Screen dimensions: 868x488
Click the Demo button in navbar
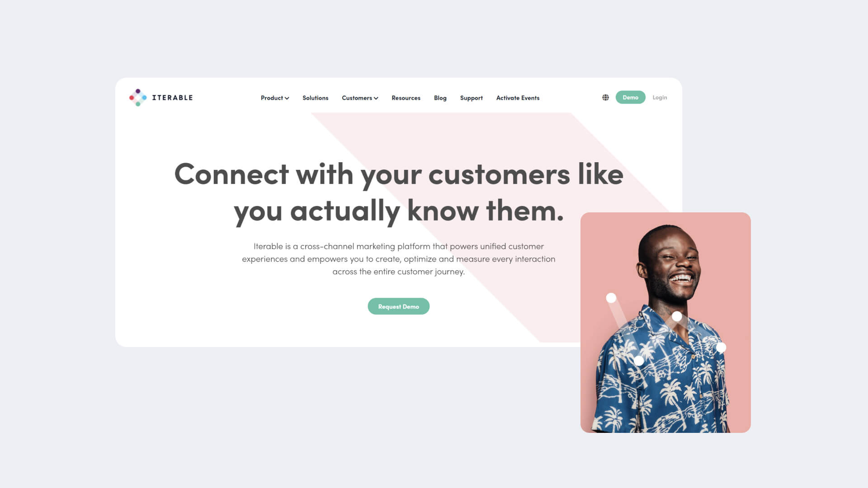point(631,97)
